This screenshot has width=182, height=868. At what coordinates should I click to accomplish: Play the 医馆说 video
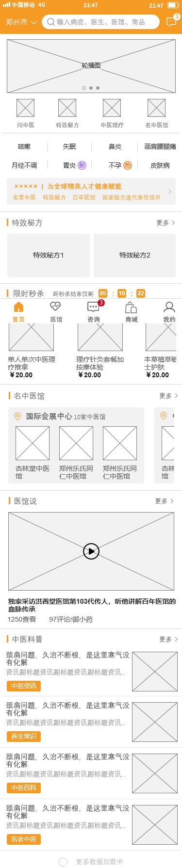click(x=91, y=551)
